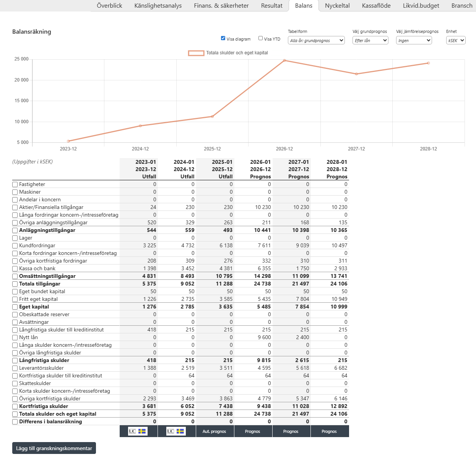Select the Leverantörsskulder row checkbox

point(15,368)
